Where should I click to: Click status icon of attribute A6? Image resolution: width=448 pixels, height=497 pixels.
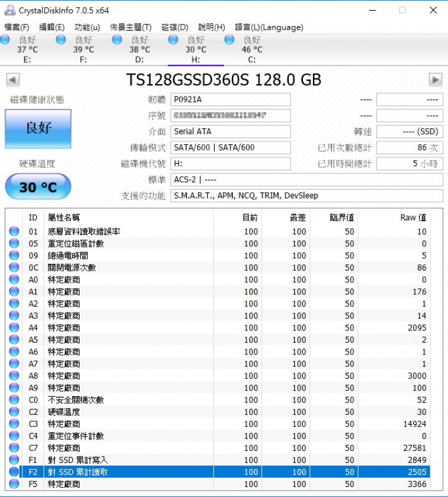tap(14, 352)
